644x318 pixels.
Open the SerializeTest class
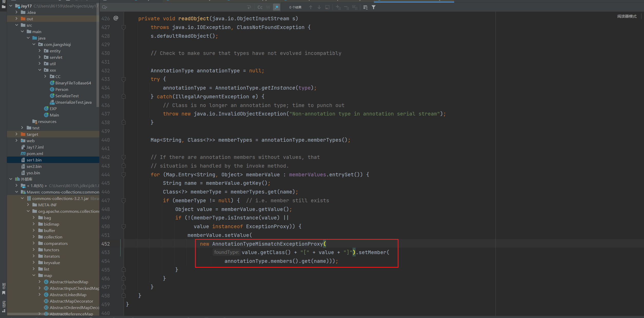(67, 96)
